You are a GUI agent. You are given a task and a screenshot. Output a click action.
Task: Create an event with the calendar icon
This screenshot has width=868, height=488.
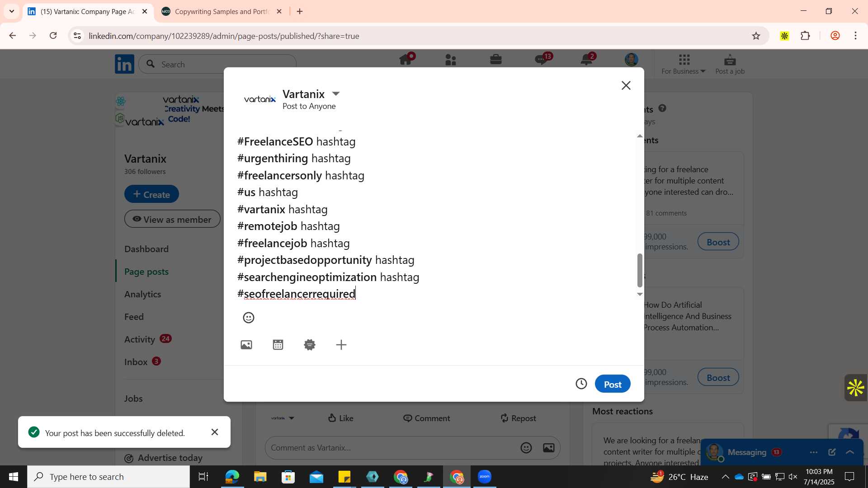click(x=278, y=345)
